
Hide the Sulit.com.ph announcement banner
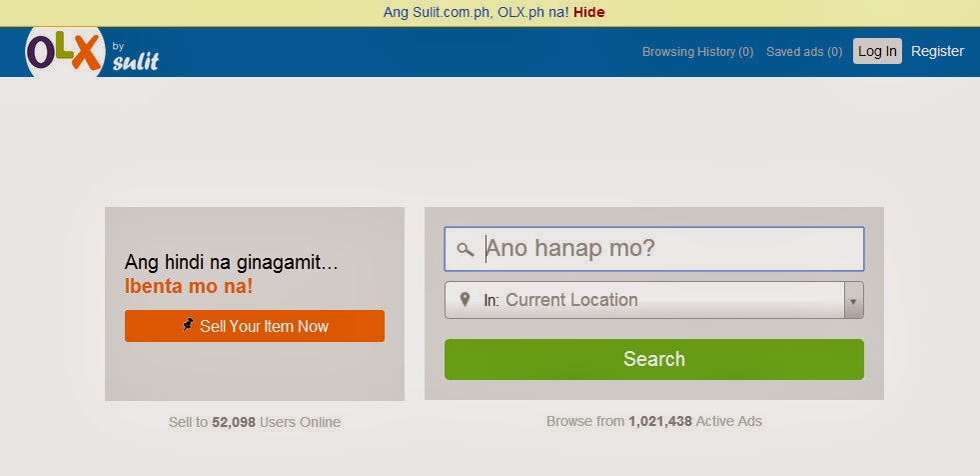588,12
